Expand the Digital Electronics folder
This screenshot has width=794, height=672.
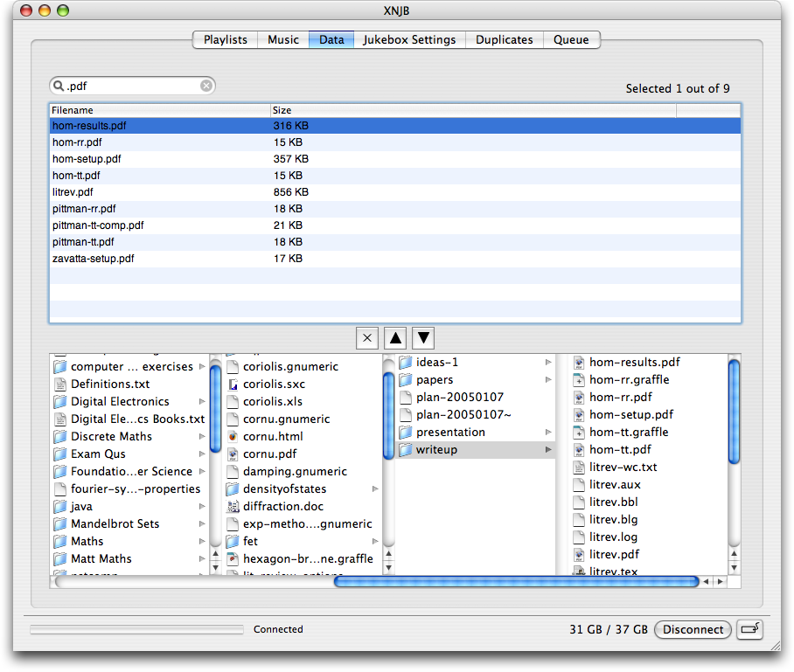pos(202,402)
